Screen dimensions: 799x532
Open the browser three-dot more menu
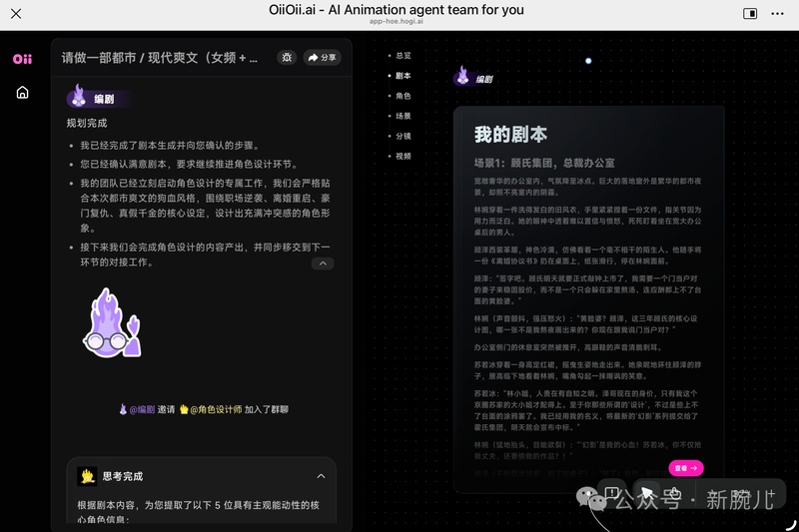click(x=780, y=13)
